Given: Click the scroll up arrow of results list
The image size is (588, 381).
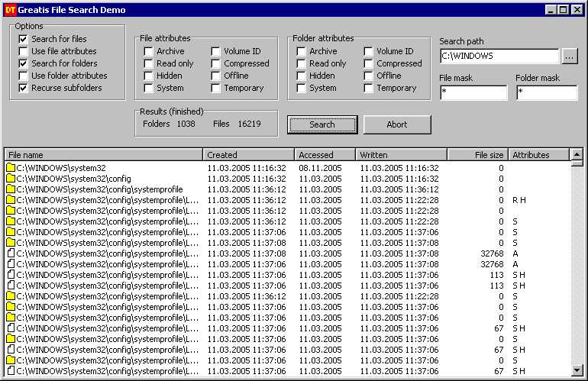Looking at the screenshot, I should point(577,155).
